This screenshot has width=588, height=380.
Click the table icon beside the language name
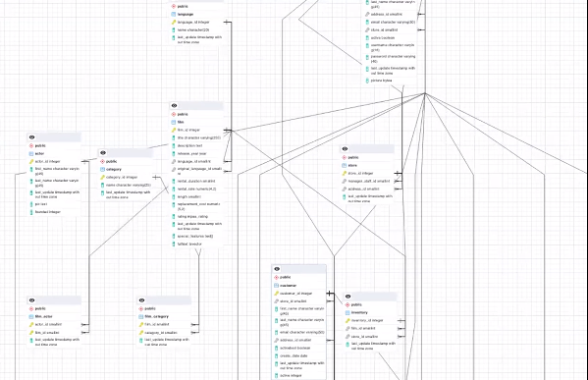tap(174, 15)
